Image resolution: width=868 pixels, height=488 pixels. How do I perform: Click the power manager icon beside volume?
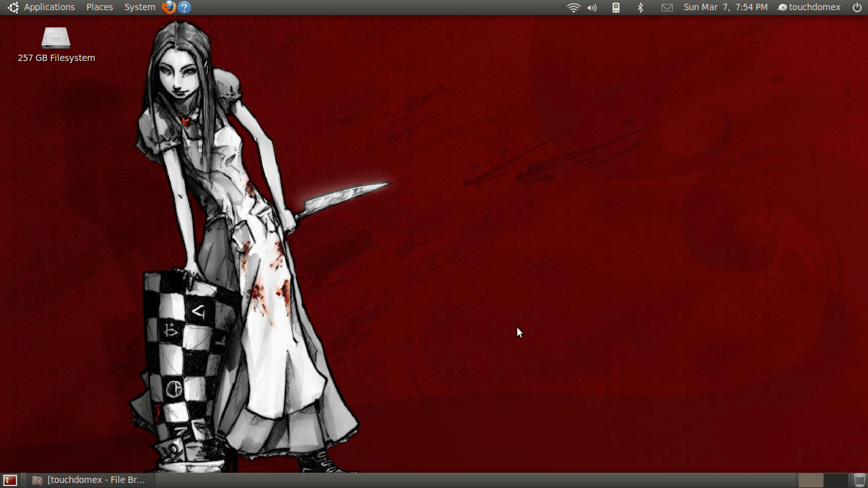(x=616, y=8)
